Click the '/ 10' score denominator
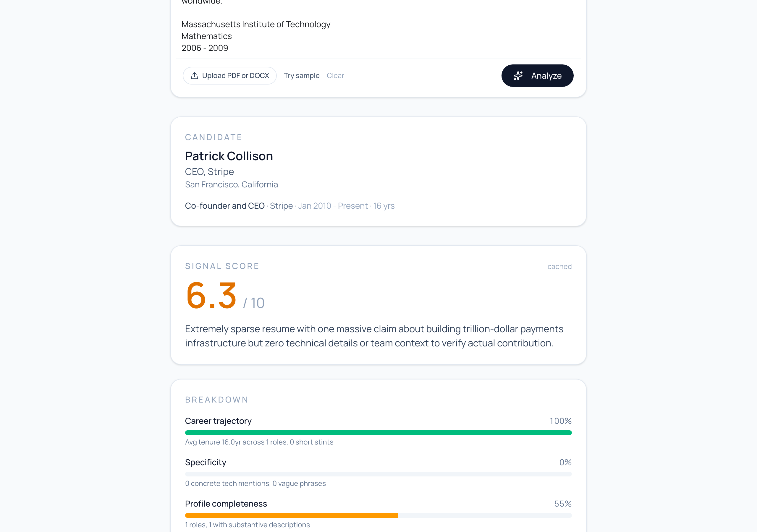 tap(253, 303)
